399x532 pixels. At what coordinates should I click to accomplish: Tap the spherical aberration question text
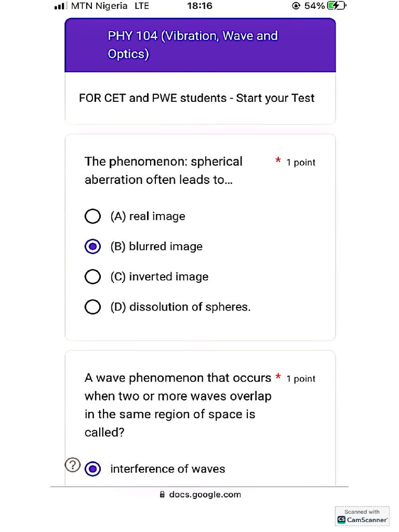coord(164,170)
